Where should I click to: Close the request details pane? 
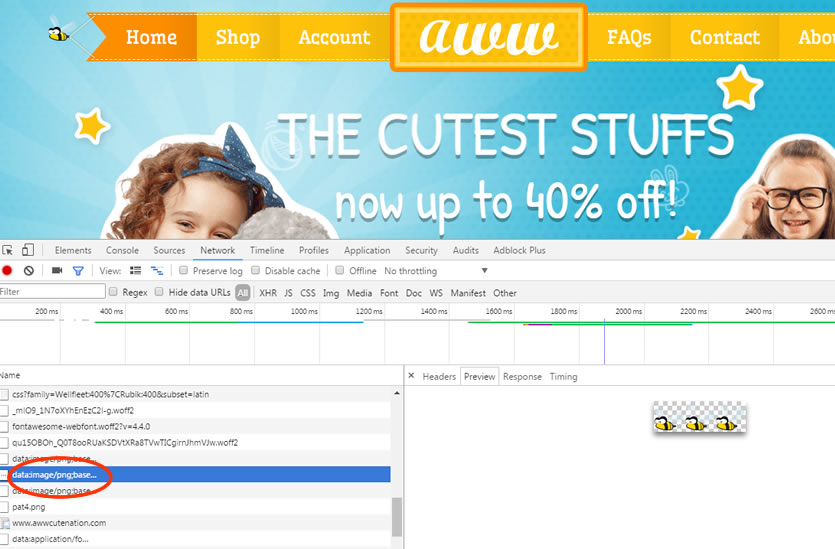click(x=411, y=375)
